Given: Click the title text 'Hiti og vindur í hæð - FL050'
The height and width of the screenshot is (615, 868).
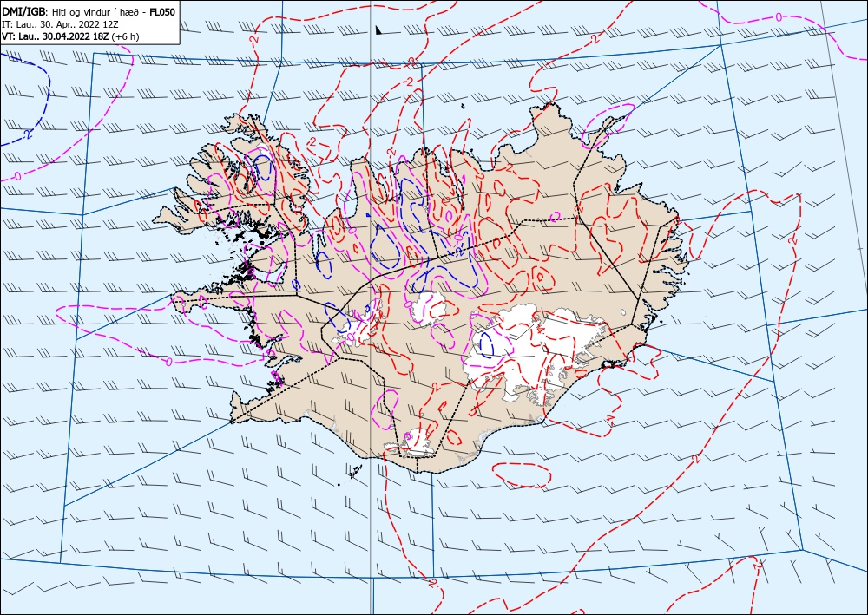Looking at the screenshot, I should (114, 12).
